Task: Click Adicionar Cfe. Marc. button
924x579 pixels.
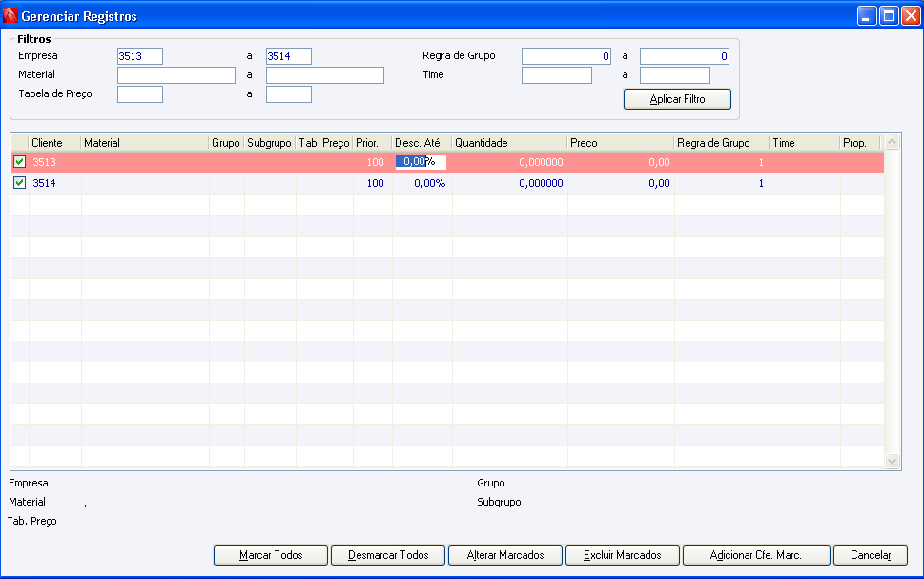Action: (756, 555)
